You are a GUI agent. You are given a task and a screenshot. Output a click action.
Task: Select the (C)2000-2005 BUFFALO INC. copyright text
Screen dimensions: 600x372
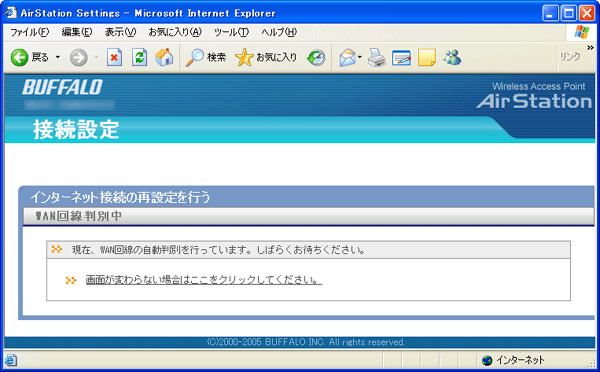coord(305,342)
